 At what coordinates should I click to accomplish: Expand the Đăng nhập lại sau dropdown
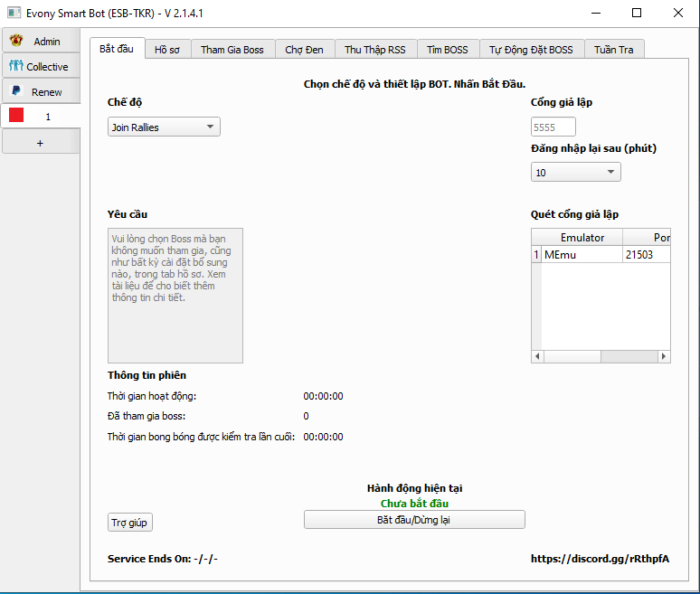click(x=575, y=172)
